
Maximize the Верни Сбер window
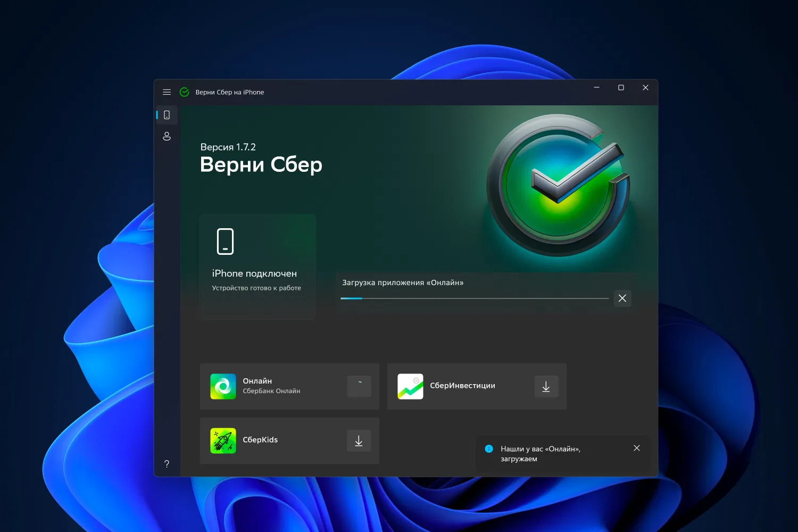tap(621, 88)
